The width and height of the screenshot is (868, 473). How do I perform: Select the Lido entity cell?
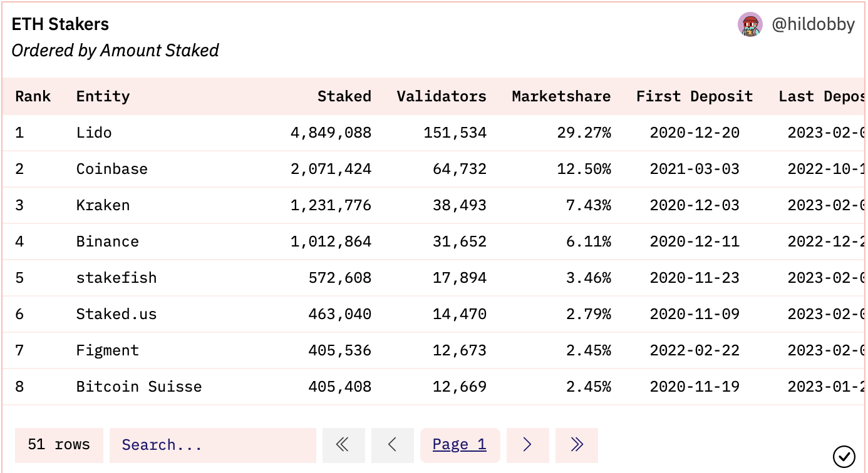tap(94, 133)
